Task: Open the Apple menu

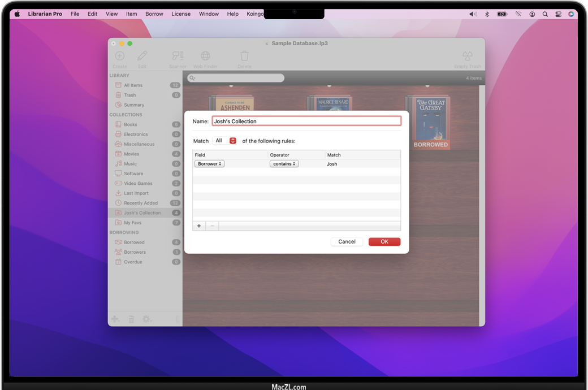Action: tap(17, 14)
